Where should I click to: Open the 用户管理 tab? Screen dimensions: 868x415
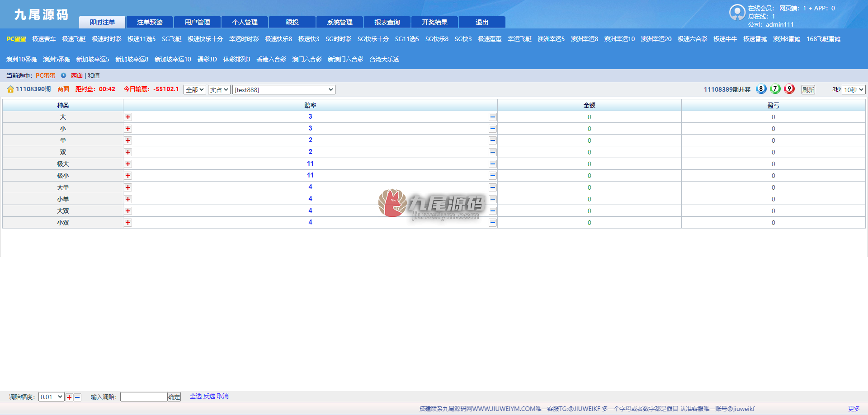pyautogui.click(x=198, y=22)
